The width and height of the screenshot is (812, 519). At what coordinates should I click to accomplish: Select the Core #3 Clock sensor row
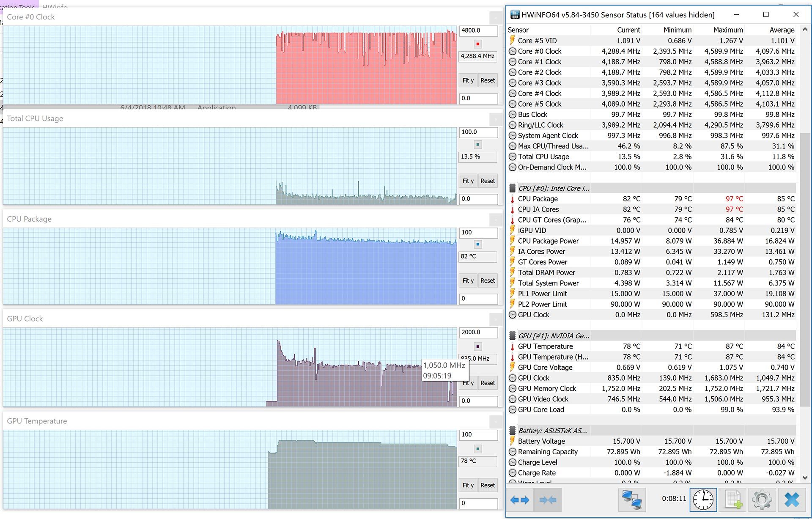click(x=651, y=83)
